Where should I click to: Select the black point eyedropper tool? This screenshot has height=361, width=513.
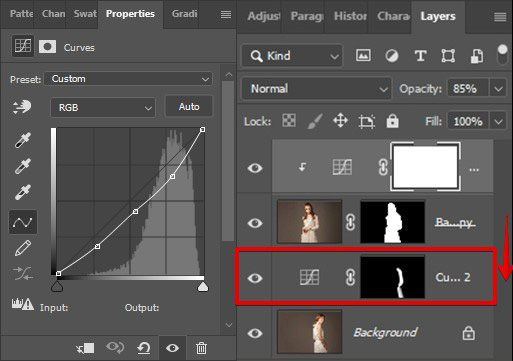click(23, 140)
